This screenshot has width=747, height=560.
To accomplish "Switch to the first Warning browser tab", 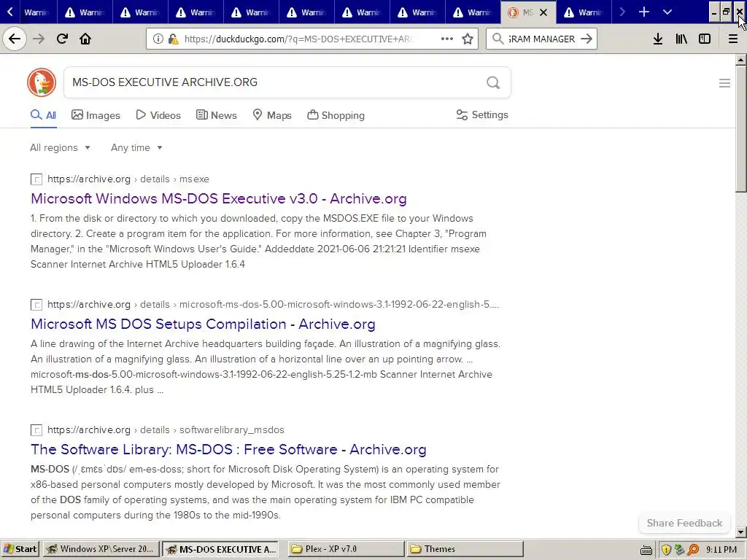I will point(29,12).
